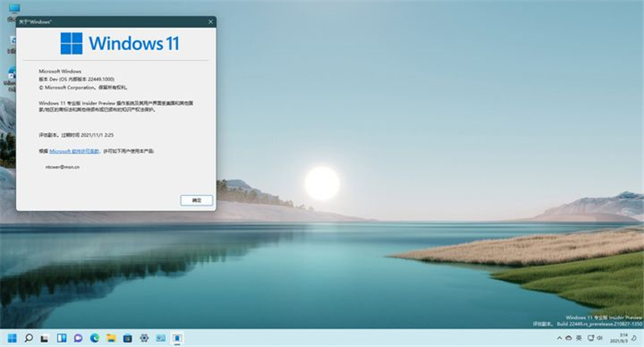Open the notifications moon icon

pos(634,338)
